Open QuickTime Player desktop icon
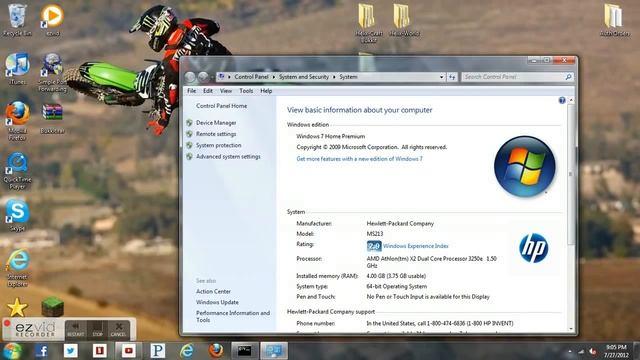 coord(17,171)
